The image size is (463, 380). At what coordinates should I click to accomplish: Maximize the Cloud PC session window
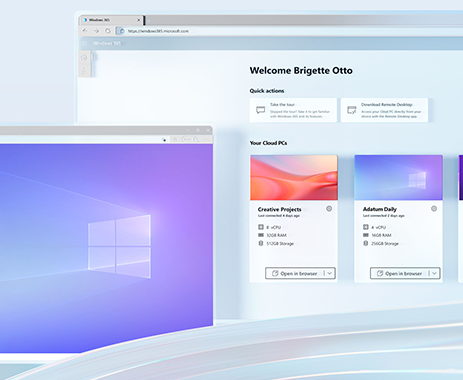(198, 130)
